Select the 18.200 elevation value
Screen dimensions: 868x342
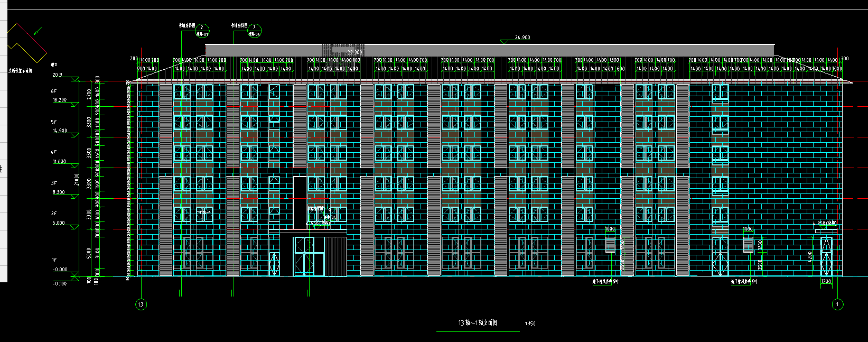click(59, 100)
